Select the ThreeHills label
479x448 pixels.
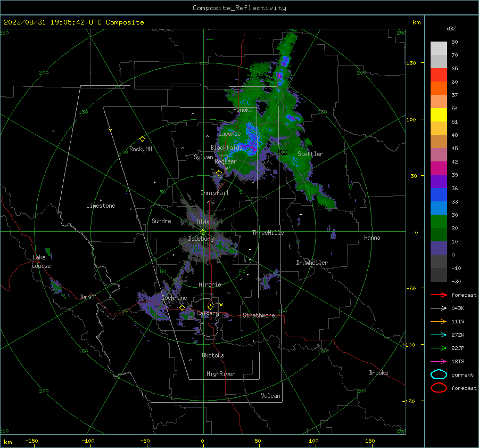tap(268, 233)
